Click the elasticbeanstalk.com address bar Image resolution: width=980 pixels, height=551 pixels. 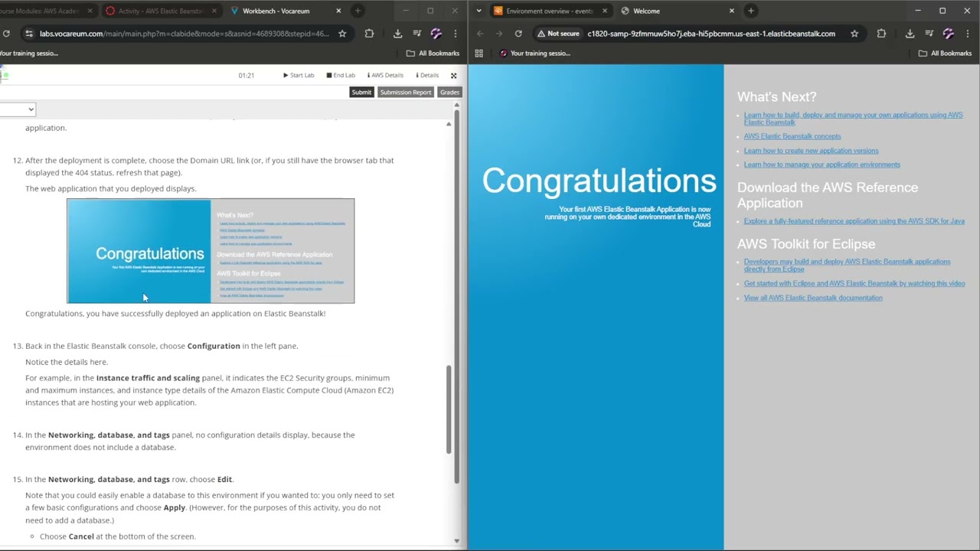711,34
